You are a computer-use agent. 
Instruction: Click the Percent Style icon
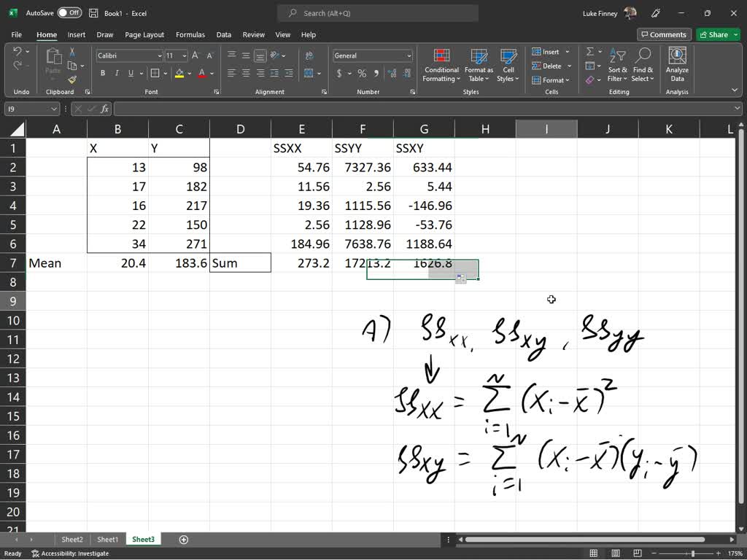point(360,74)
